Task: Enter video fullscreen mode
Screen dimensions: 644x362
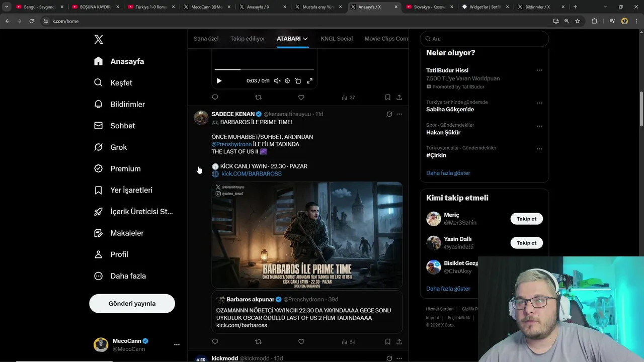Action: click(x=309, y=81)
